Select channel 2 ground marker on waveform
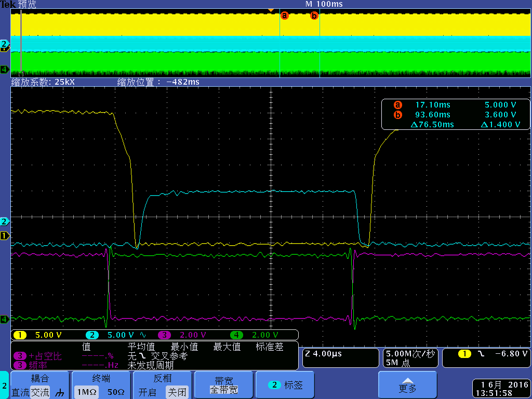The width and height of the screenshot is (532, 399). click(4, 221)
